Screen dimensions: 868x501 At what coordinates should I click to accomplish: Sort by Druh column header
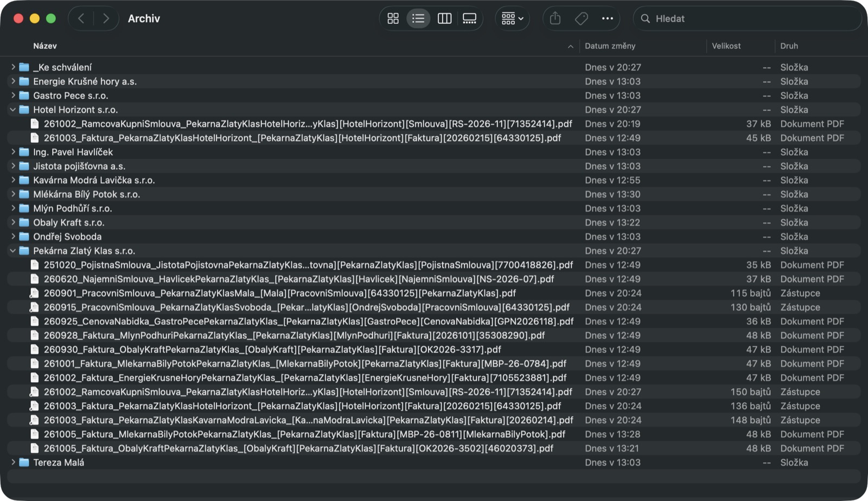click(x=789, y=46)
